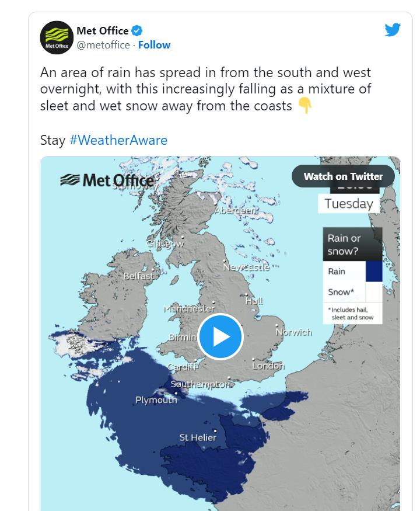Click the pointing down emoji
The image size is (420, 511).
pyautogui.click(x=305, y=106)
